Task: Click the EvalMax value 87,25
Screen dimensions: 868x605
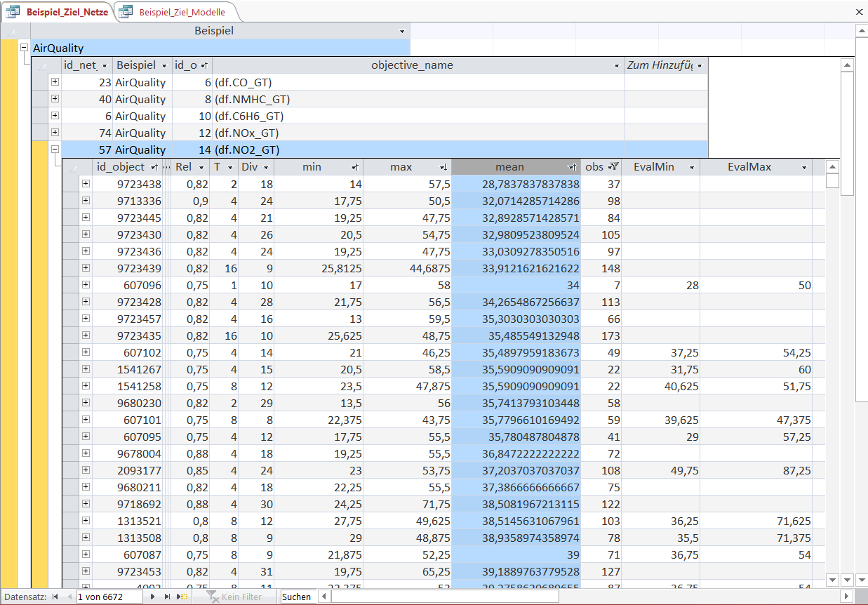Action: 756,471
